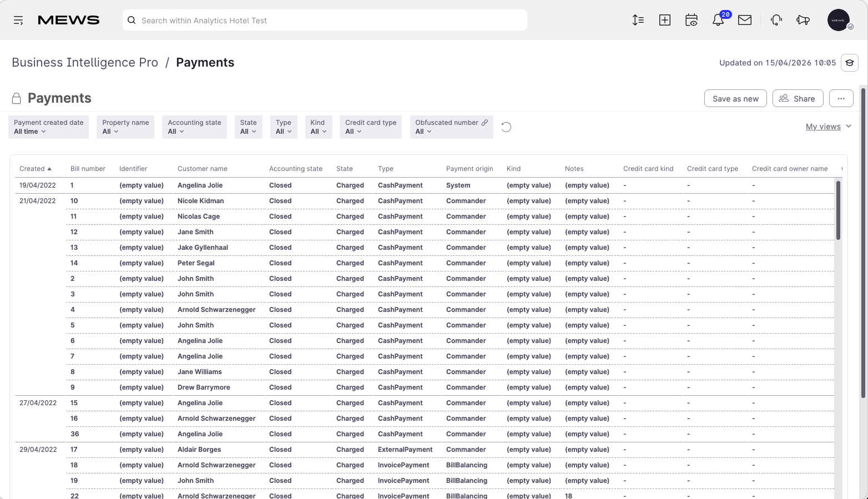868x499 pixels.
Task: Go to Business Intelligence Pro breadcrumb
Action: (x=85, y=63)
